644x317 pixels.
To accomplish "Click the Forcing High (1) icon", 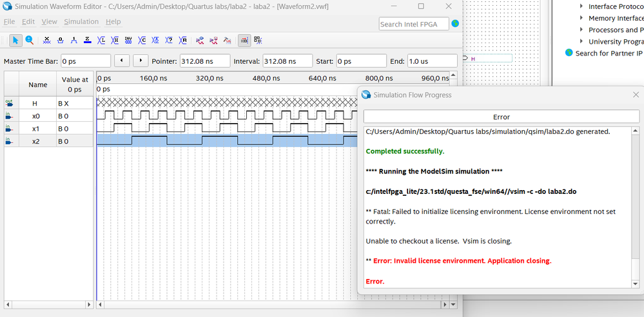I will [73, 40].
